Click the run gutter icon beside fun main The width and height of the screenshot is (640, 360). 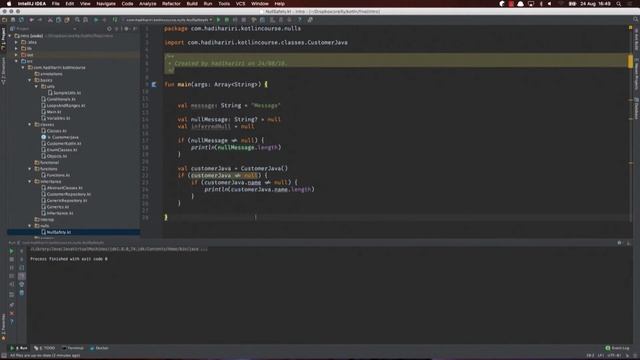[x=154, y=84]
